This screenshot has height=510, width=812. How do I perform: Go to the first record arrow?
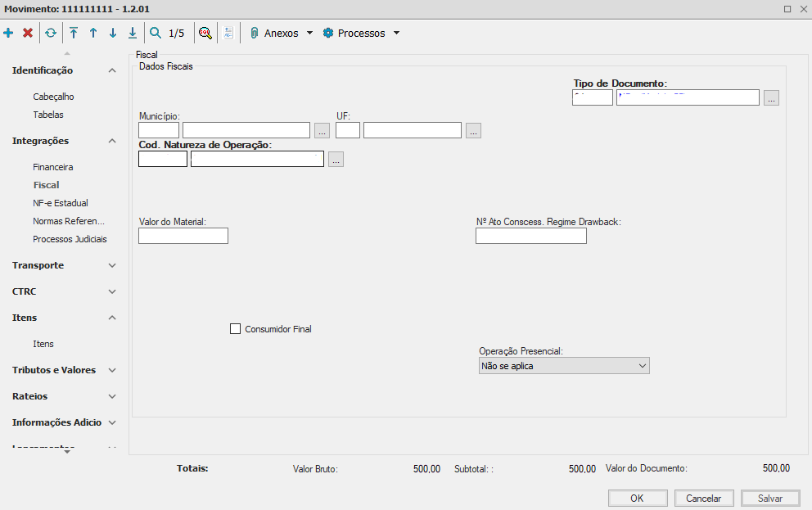pos(74,34)
